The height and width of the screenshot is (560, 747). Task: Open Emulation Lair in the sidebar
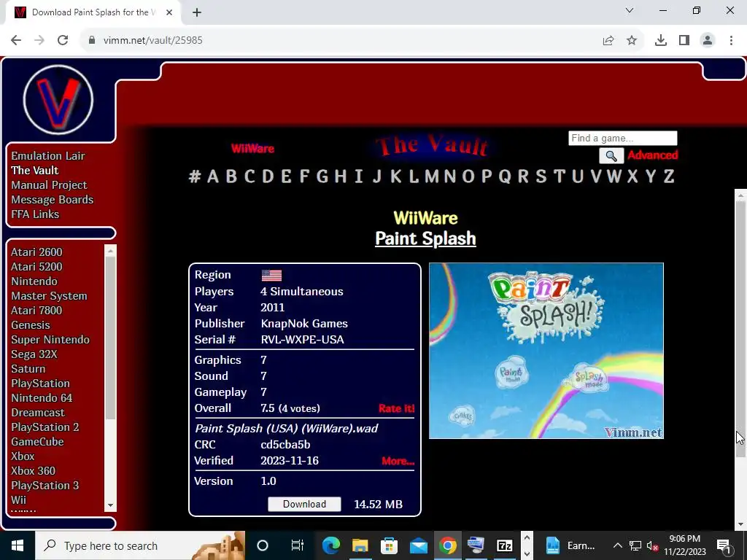point(48,156)
